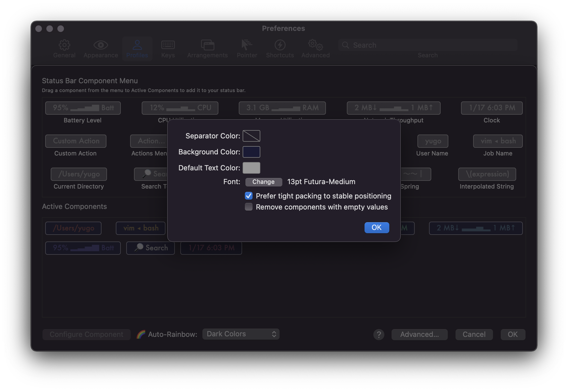Open the Keys preferences pane
This screenshot has width=568, height=392.
[x=168, y=49]
